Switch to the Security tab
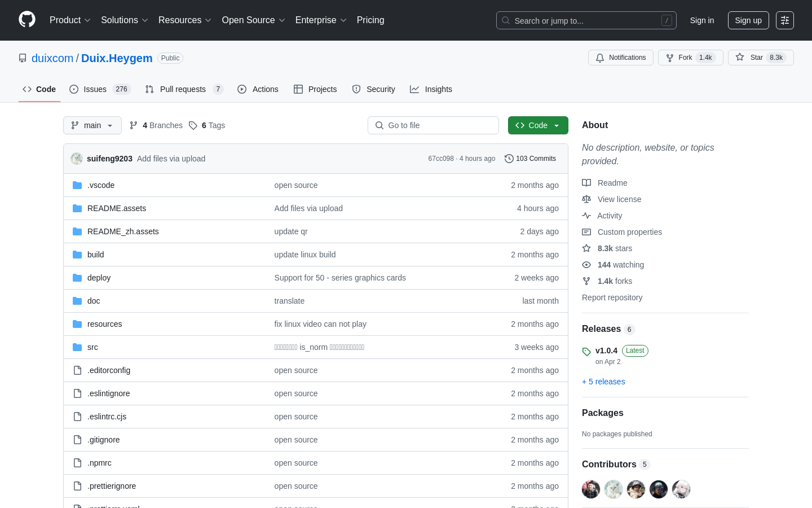Viewport: 812px width, 508px height. [x=373, y=89]
